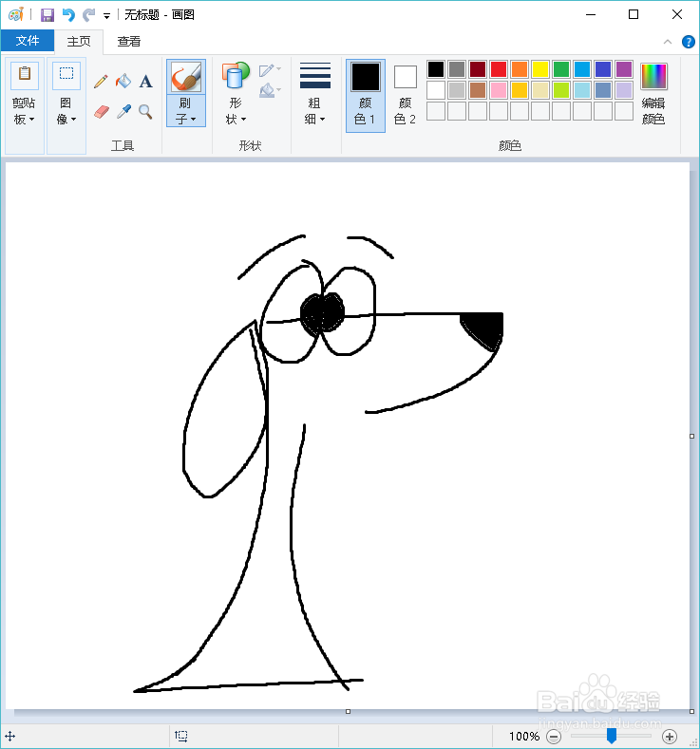This screenshot has height=749, width=700.
Task: Pick the orange color swatch
Action: coord(520,69)
